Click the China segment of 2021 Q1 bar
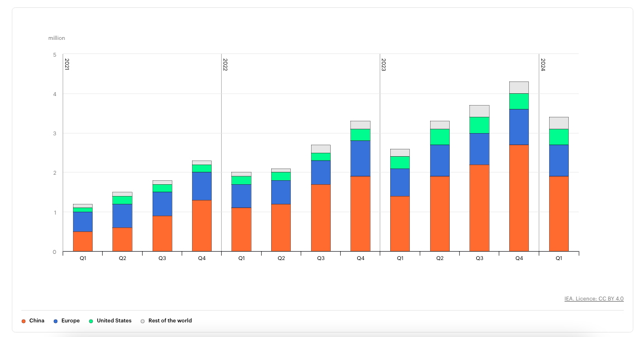Viewport: 644px width, 337px height. [83, 242]
